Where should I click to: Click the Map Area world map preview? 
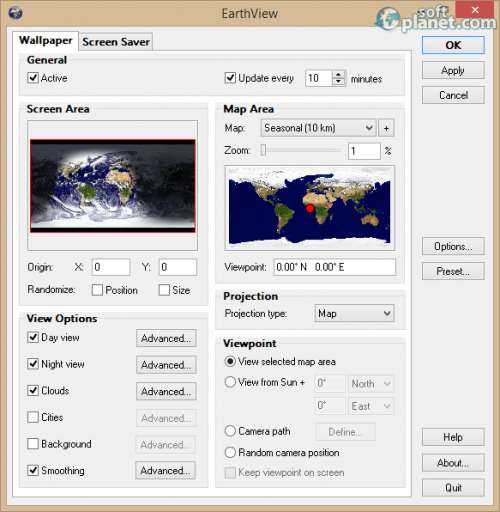310,208
